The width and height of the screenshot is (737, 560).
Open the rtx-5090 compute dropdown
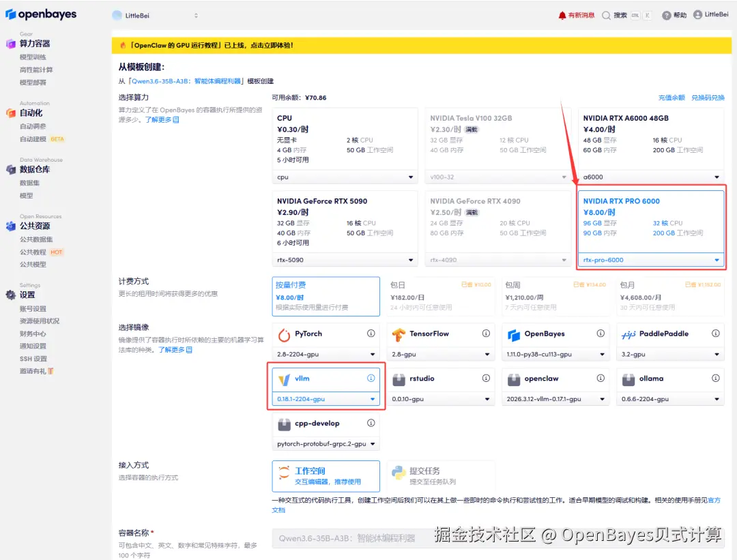tap(345, 260)
